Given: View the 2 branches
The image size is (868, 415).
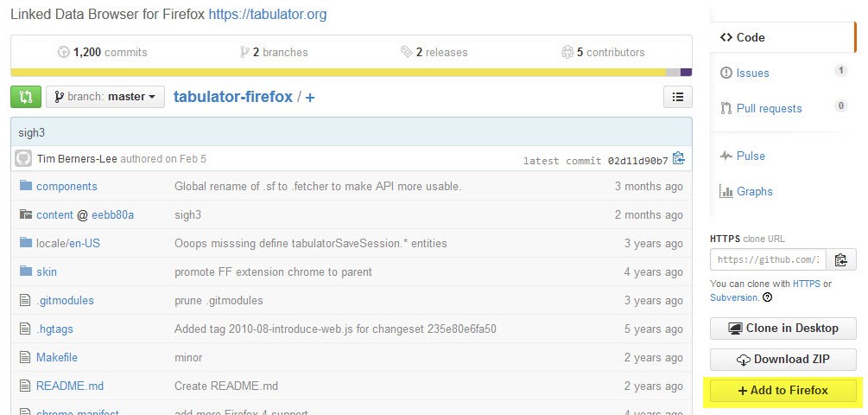Looking at the screenshot, I should (274, 52).
